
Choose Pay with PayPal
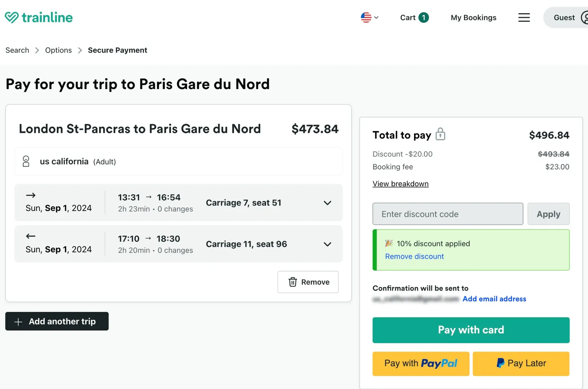tap(421, 364)
